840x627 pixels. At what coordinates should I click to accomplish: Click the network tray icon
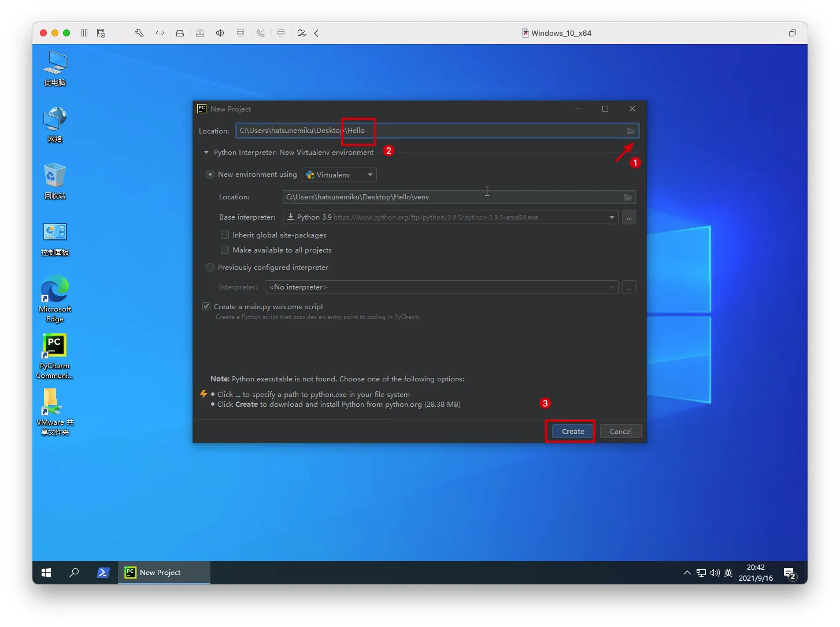[701, 573]
